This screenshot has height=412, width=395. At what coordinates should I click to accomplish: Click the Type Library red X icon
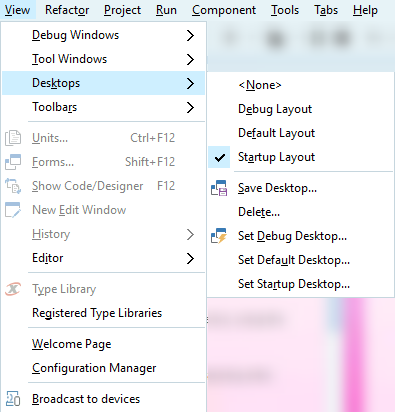click(13, 289)
